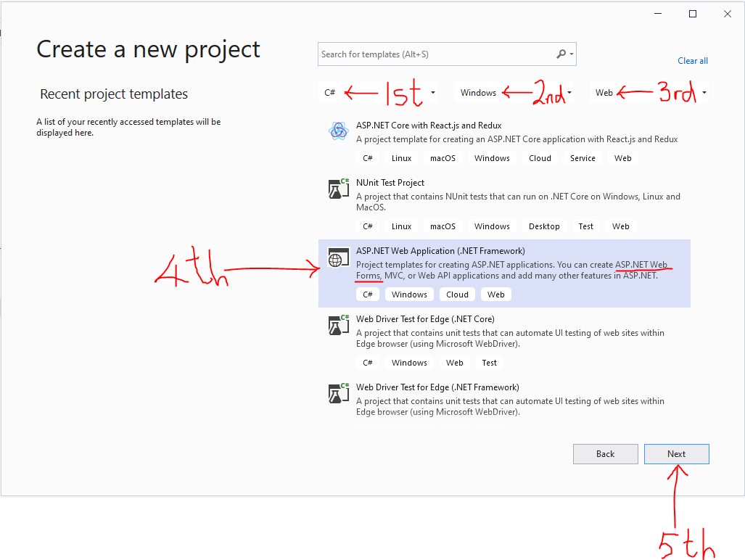Click Windows tag on ASP.NET Web Application
The image size is (745, 560).
pyautogui.click(x=409, y=295)
